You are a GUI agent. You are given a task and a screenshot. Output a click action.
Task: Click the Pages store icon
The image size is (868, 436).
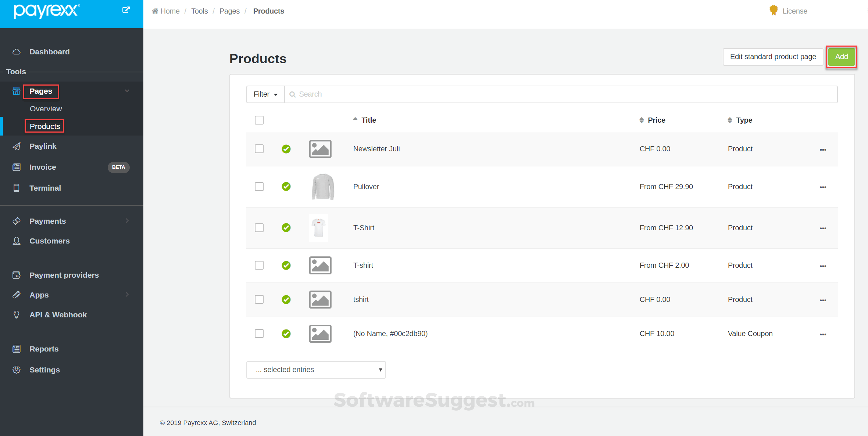17,91
